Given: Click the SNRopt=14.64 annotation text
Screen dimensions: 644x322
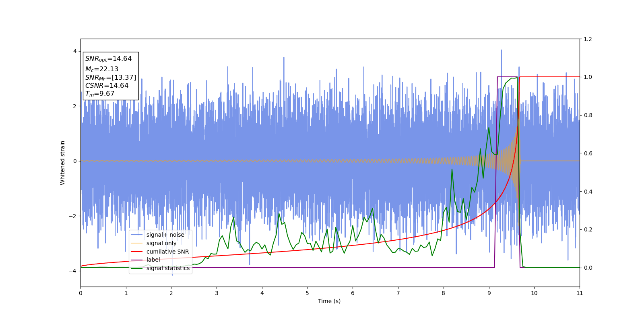Looking at the screenshot, I should click(108, 59).
